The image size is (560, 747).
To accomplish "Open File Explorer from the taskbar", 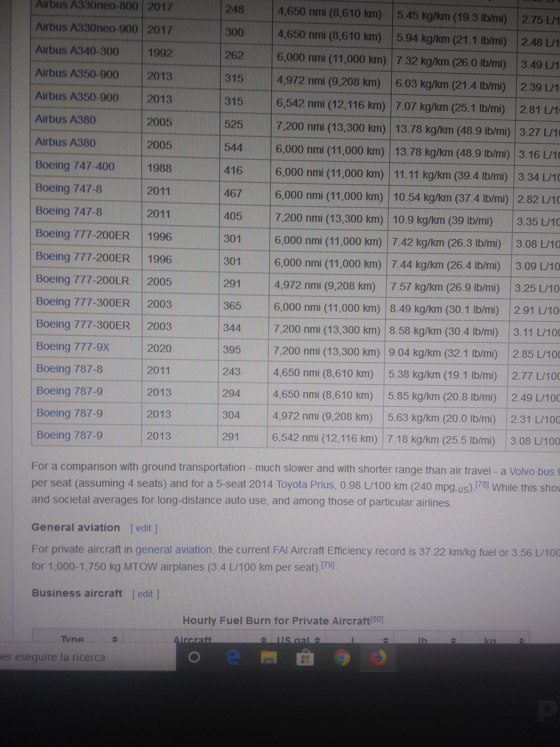I will [268, 658].
